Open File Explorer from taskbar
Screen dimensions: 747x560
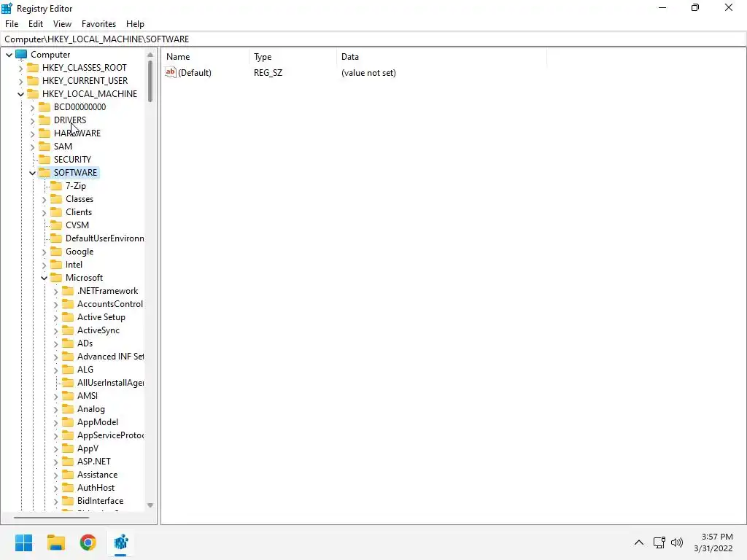55,542
